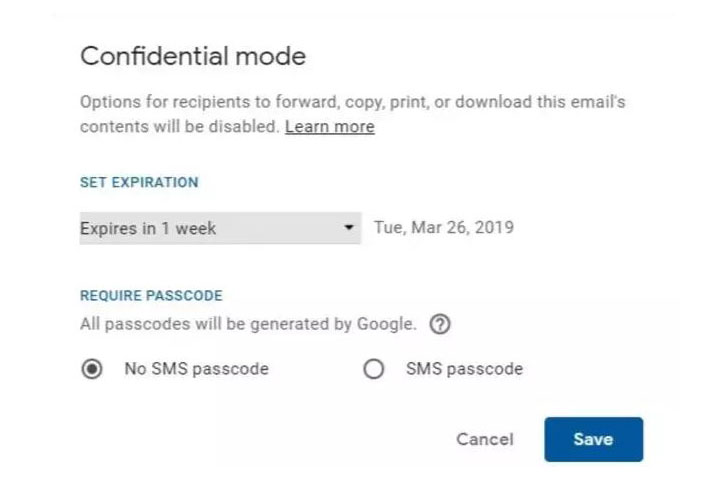
Task: Open the Learn more link
Action: pos(330,127)
